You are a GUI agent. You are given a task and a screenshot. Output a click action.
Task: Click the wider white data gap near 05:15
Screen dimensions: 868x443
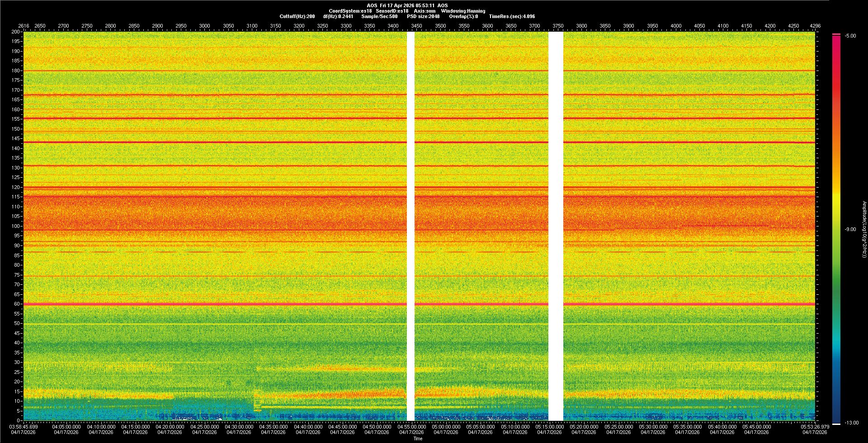(556, 226)
